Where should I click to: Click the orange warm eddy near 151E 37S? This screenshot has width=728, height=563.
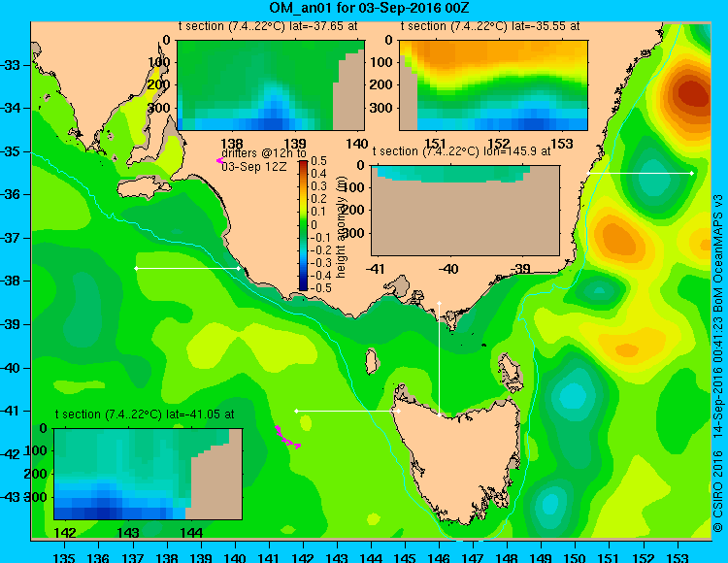click(618, 239)
